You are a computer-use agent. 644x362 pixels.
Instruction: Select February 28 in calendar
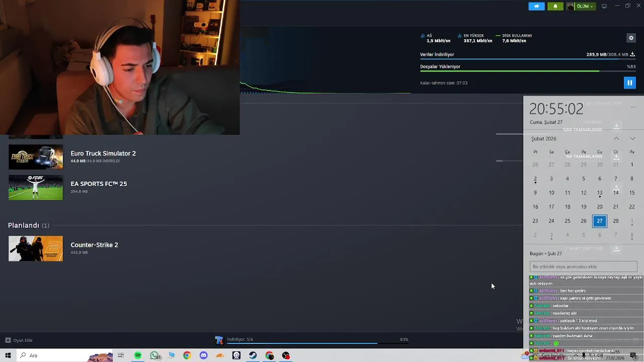(x=616, y=221)
